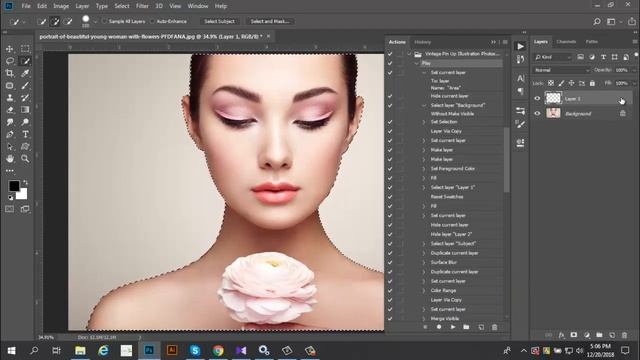Collapse the Play action
Screen dimensions: 640x360
417,63
